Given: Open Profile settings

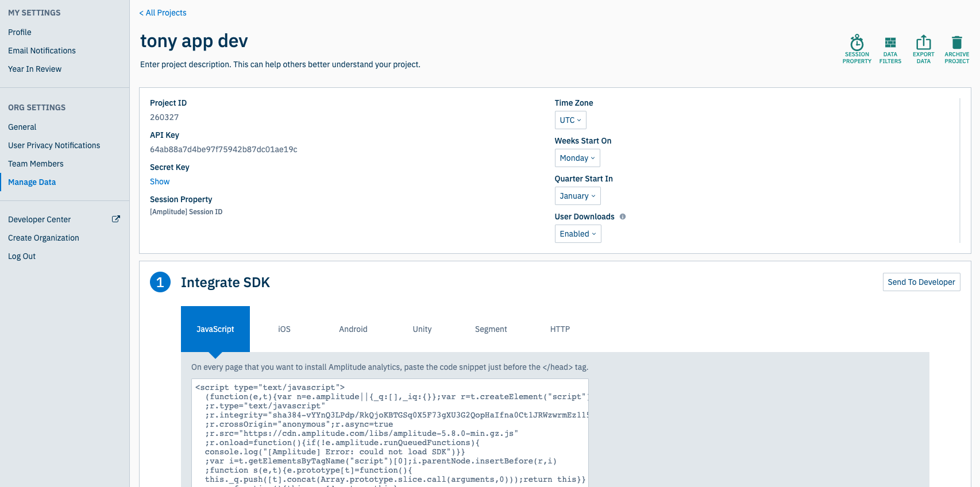Looking at the screenshot, I should tap(20, 32).
